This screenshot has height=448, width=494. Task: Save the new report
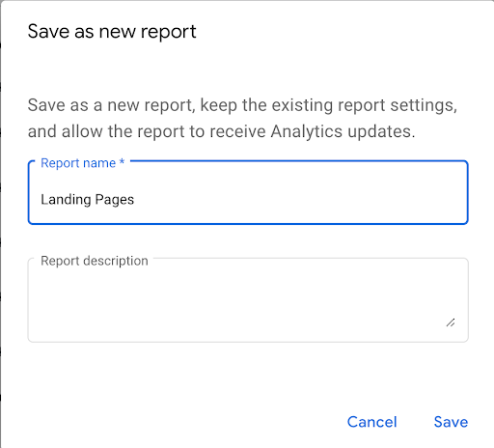click(x=451, y=422)
